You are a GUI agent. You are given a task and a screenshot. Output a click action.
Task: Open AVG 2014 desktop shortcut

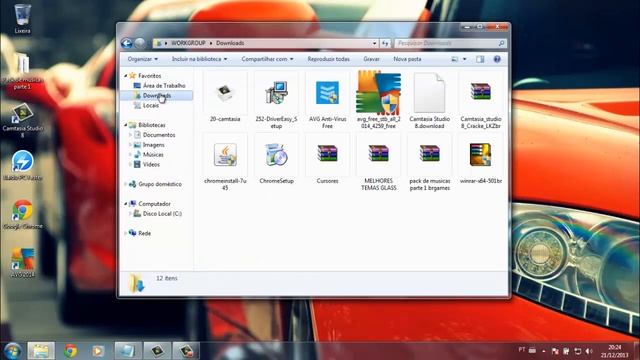(22, 263)
